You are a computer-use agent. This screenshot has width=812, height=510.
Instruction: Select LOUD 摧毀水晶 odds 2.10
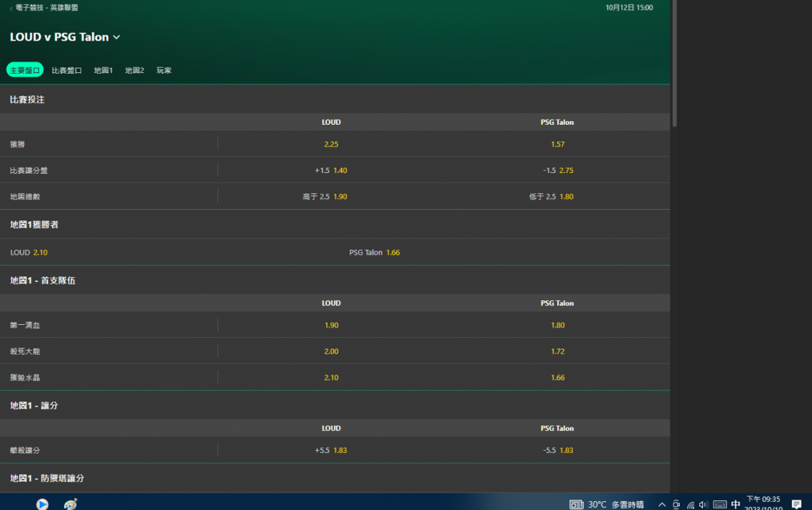coord(332,378)
